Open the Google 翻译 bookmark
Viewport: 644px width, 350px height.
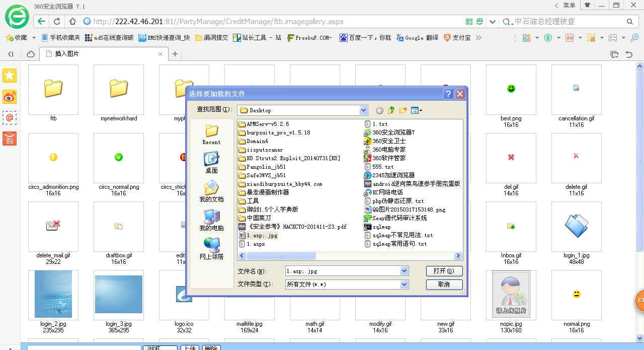click(x=417, y=38)
